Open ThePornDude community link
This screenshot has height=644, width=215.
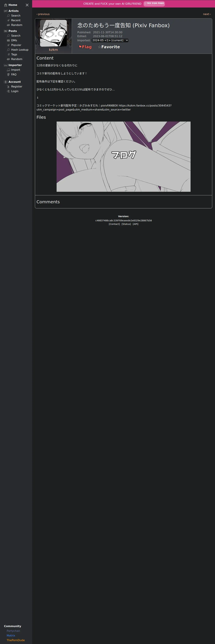click(16, 640)
